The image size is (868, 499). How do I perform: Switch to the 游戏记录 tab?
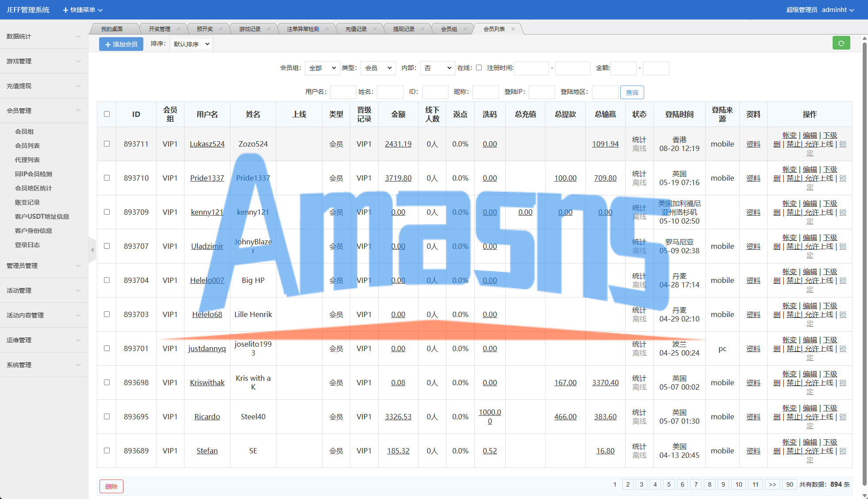250,29
